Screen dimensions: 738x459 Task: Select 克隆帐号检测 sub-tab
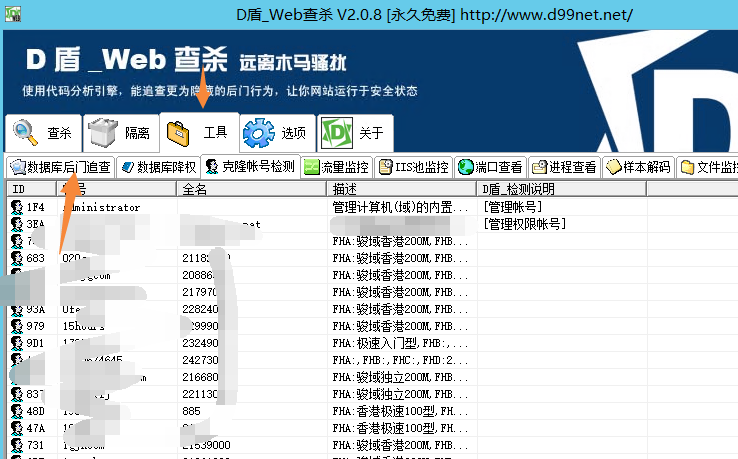[251, 166]
